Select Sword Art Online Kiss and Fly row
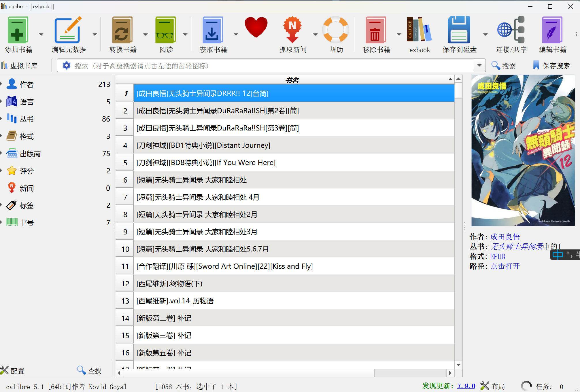Viewport: 580px width, 392px height. tap(294, 266)
